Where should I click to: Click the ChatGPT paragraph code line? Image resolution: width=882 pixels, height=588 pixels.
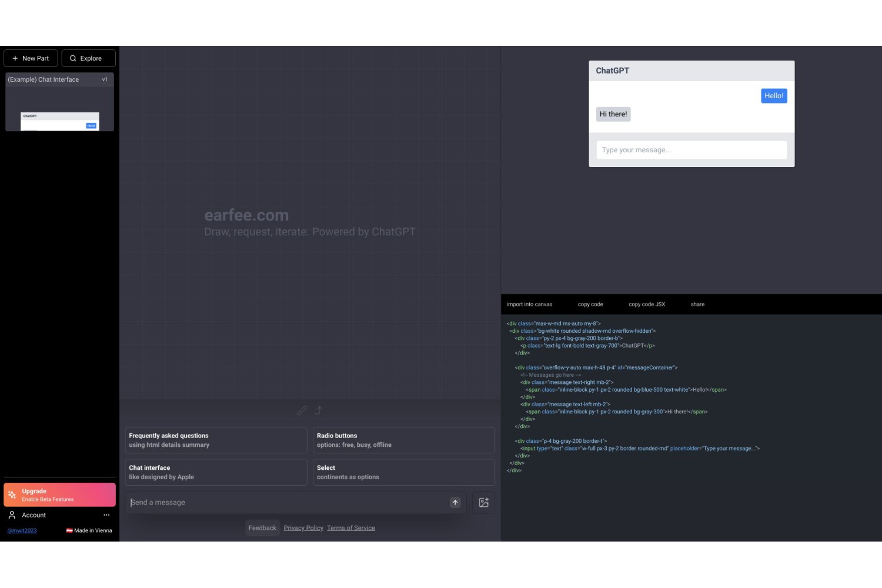pos(587,346)
